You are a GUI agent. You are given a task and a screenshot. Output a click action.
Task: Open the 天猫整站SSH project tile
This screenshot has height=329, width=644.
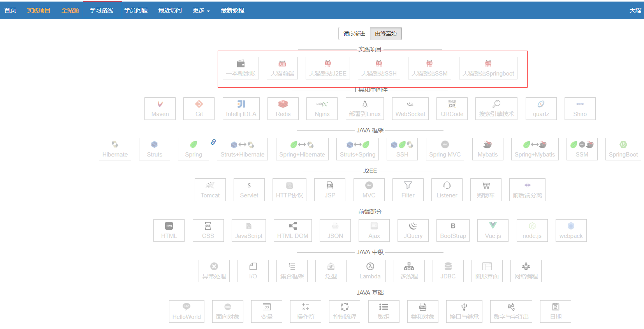pyautogui.click(x=379, y=68)
